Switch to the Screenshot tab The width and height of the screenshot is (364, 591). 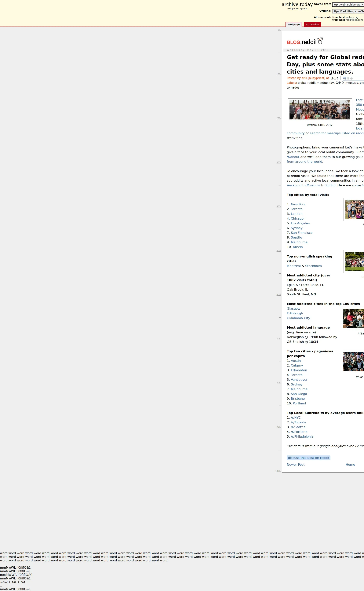tap(312, 25)
